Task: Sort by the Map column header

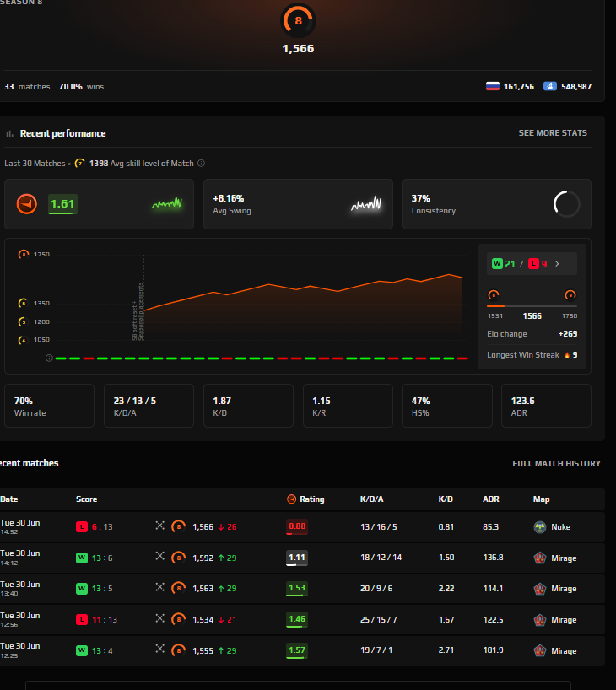Action: coord(541,499)
